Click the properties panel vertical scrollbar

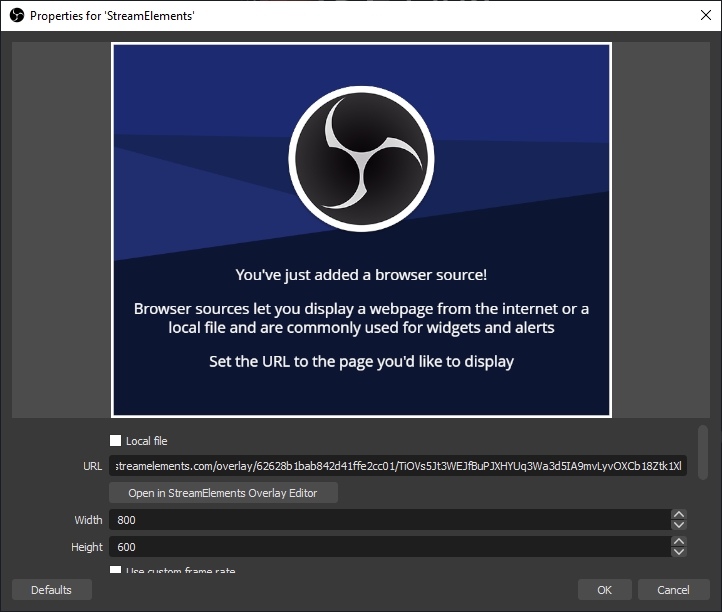click(x=703, y=453)
